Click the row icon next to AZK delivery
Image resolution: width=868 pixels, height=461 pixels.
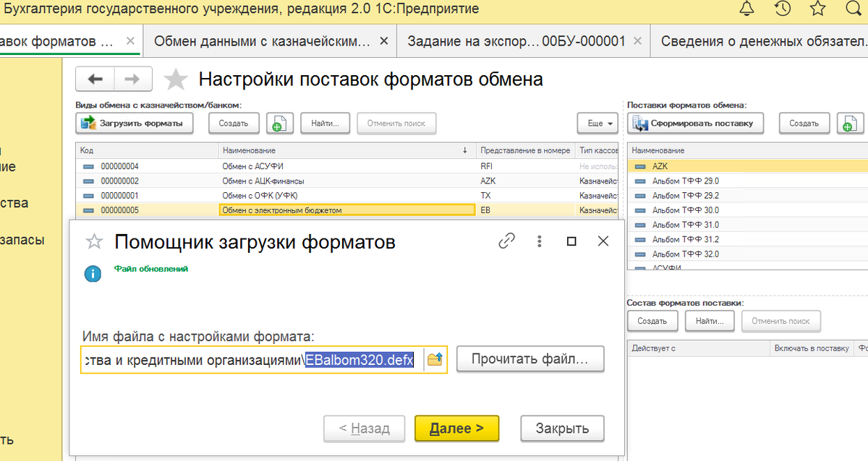[640, 166]
